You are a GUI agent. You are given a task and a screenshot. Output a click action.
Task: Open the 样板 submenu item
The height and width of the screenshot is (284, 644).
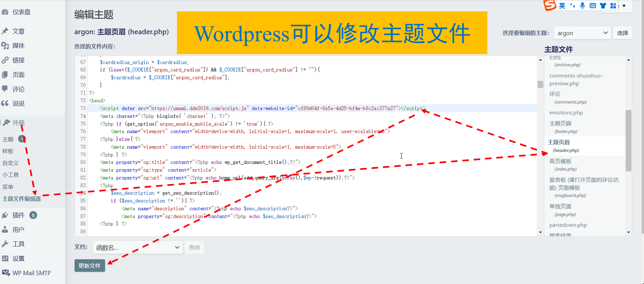[8, 151]
